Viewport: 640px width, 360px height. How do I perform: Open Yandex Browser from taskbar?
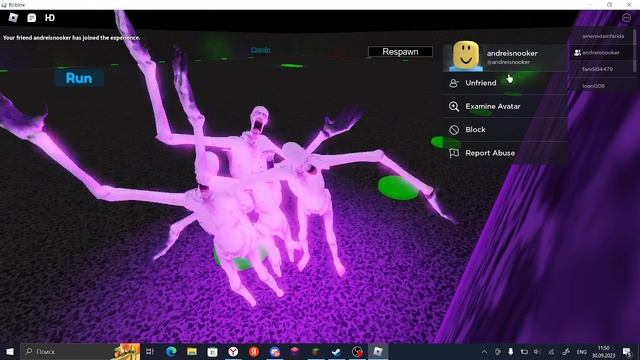(233, 351)
